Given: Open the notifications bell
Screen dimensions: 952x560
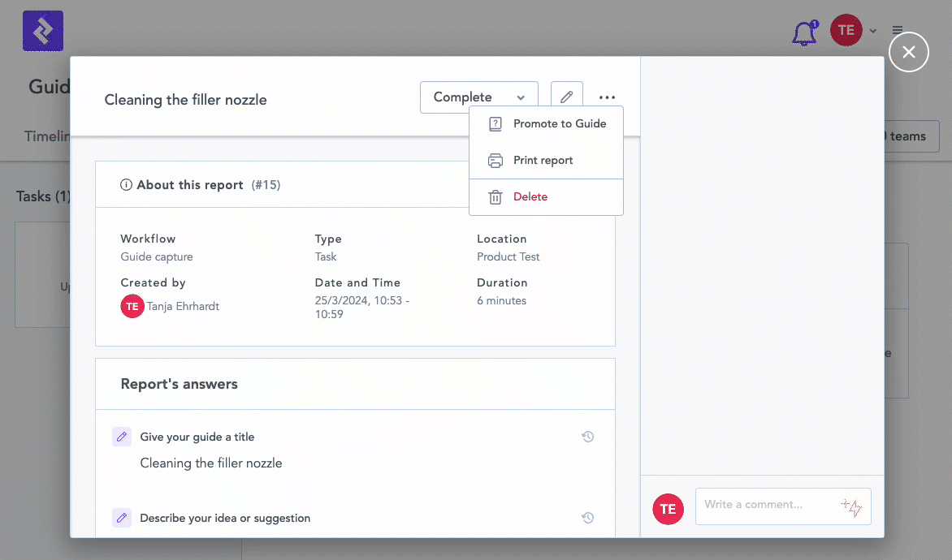Looking at the screenshot, I should [x=803, y=32].
